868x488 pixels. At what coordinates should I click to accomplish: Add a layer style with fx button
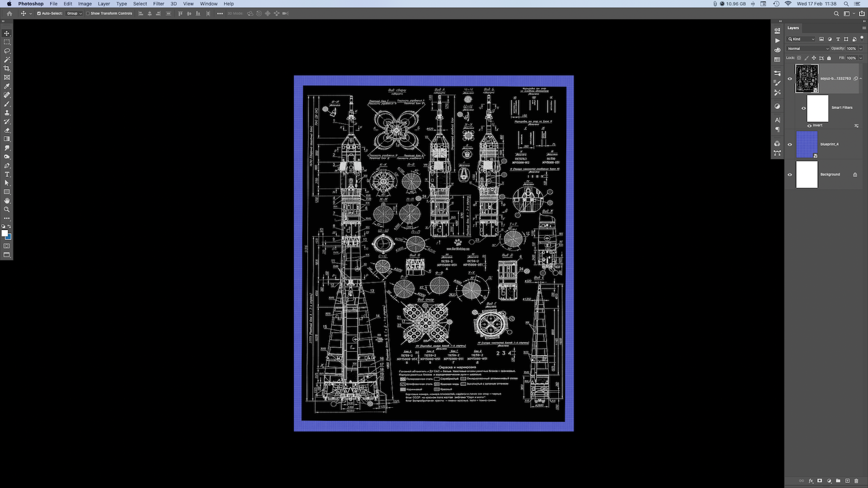(811, 481)
